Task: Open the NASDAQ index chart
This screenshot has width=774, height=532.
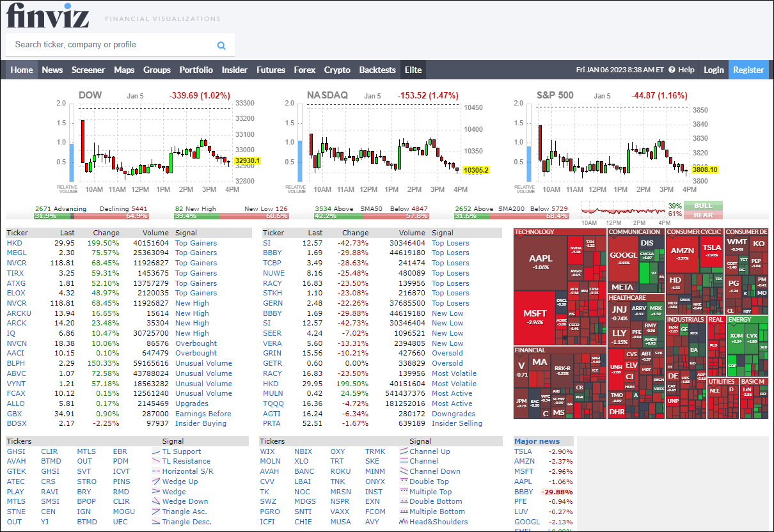Action: 387,142
